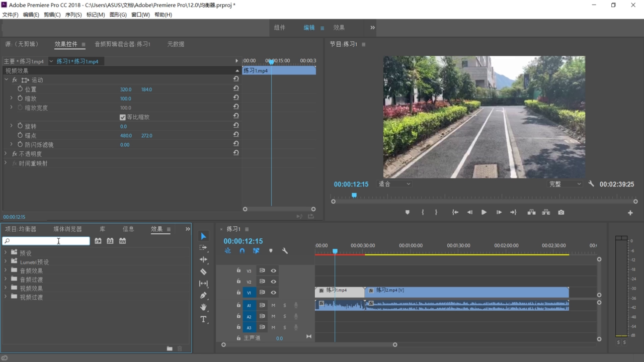
Task: Reset the 位置 position parameter
Action: (x=236, y=89)
